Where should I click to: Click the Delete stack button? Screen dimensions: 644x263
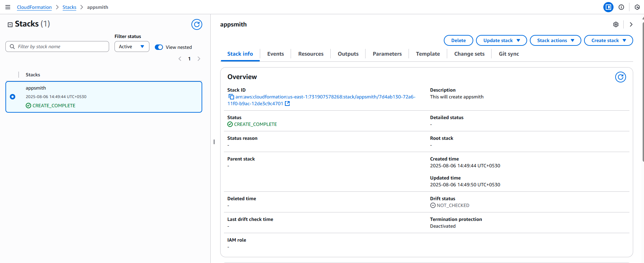click(x=458, y=40)
